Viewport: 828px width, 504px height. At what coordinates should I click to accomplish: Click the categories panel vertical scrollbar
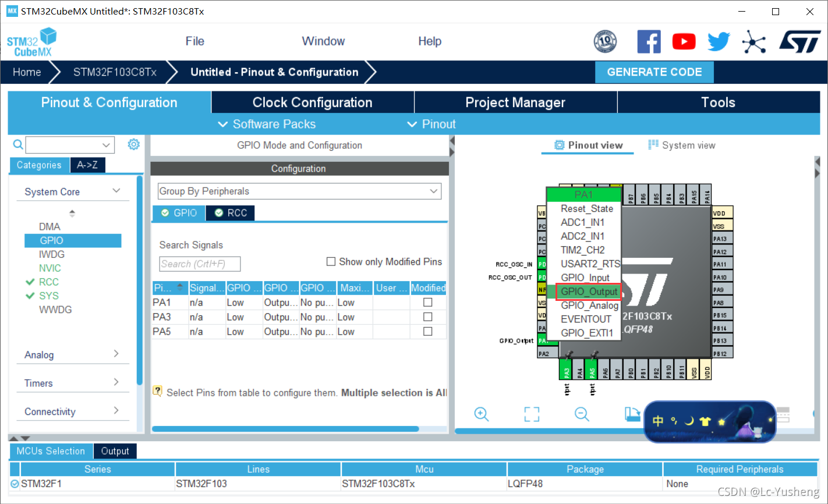[139, 279]
